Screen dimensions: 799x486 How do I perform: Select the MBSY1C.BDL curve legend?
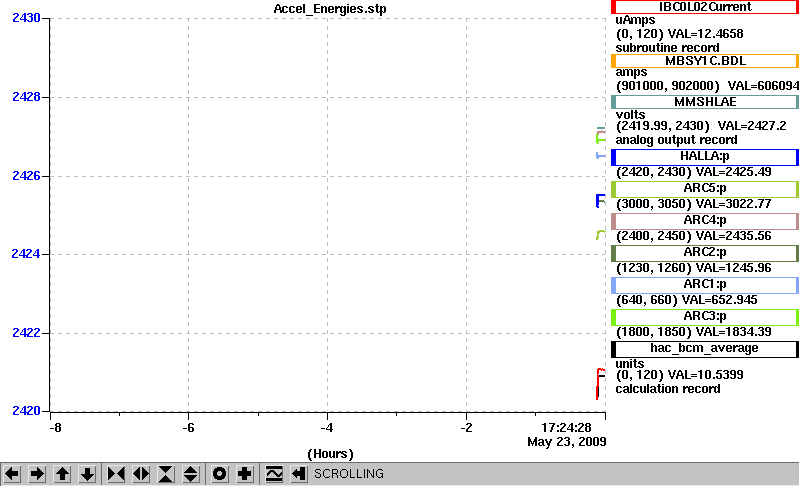point(705,61)
